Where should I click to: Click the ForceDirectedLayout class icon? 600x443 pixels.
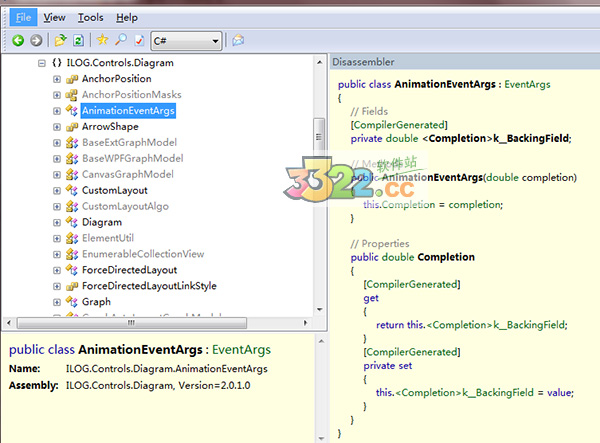(72, 270)
